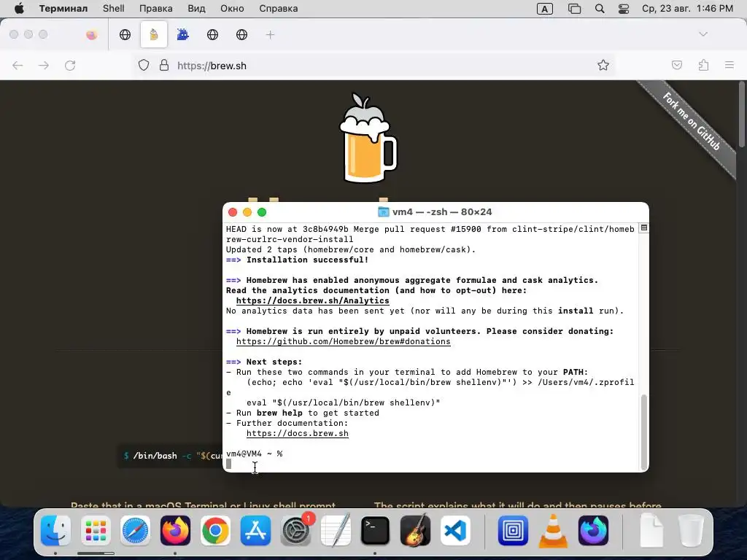Switch to the blue pixel monster tab
Screen dimensions: 747x560
[x=183, y=35]
